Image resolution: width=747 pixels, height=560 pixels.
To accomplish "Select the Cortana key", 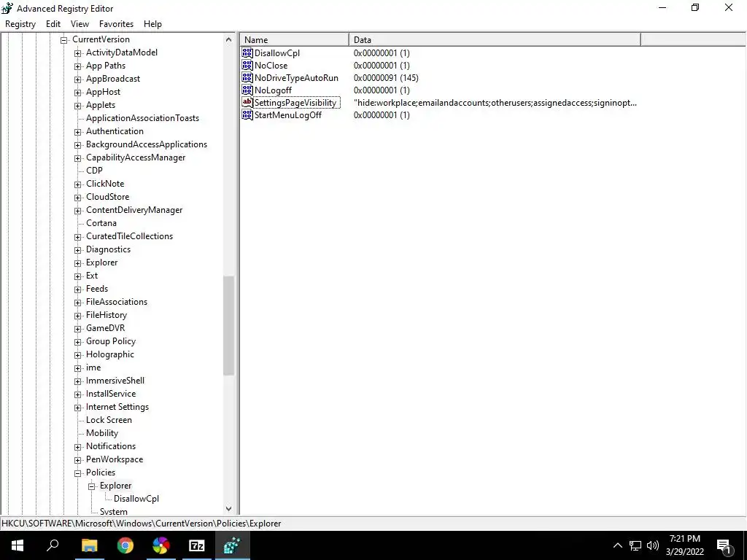I will pyautogui.click(x=101, y=223).
